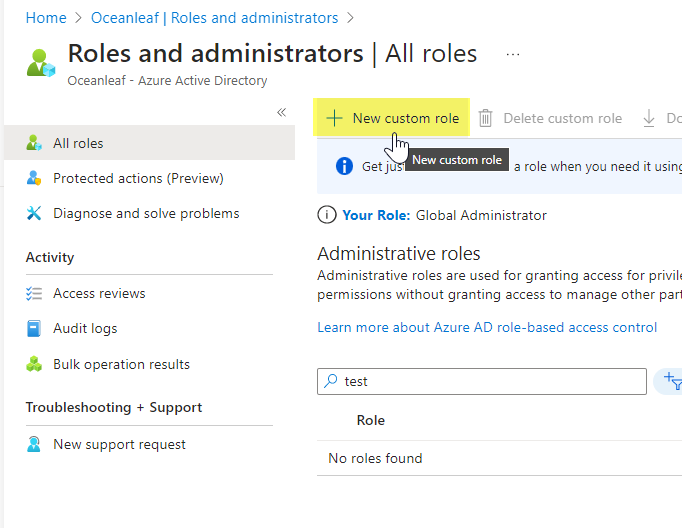Open the ellipsis more options menu
The height and width of the screenshot is (528, 682).
(x=513, y=54)
